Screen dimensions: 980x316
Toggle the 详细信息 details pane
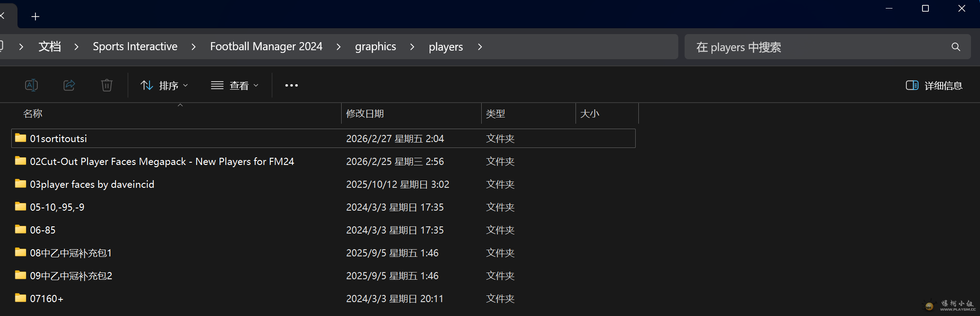(934, 85)
